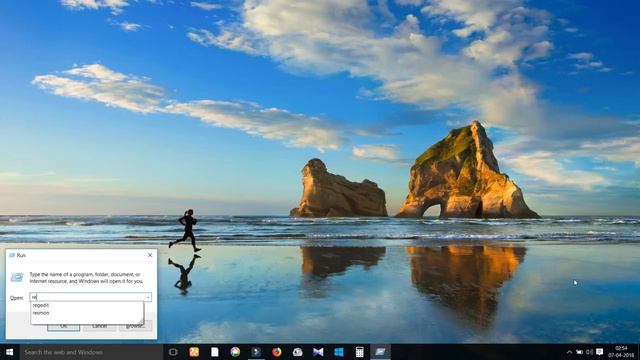
Task: Open the orange app icon on taskbar
Action: tap(194, 352)
